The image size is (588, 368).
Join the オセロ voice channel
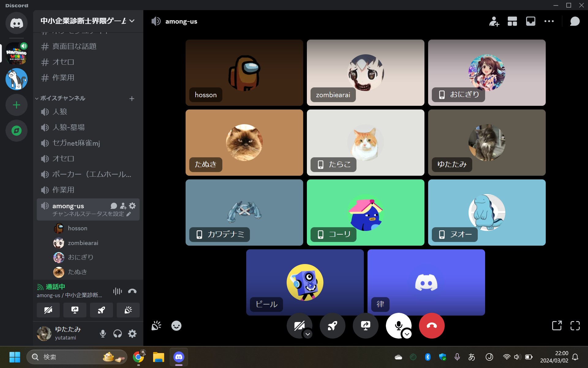[x=88, y=159]
